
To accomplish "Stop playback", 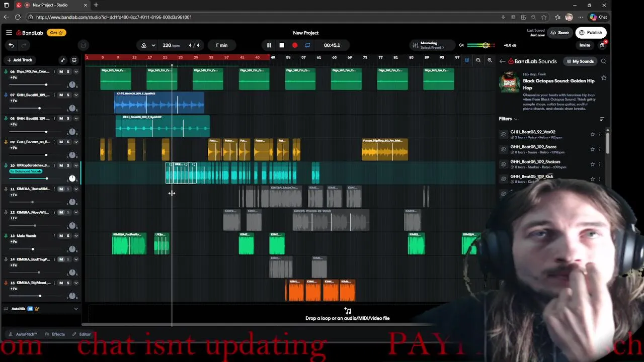I will 282,45.
